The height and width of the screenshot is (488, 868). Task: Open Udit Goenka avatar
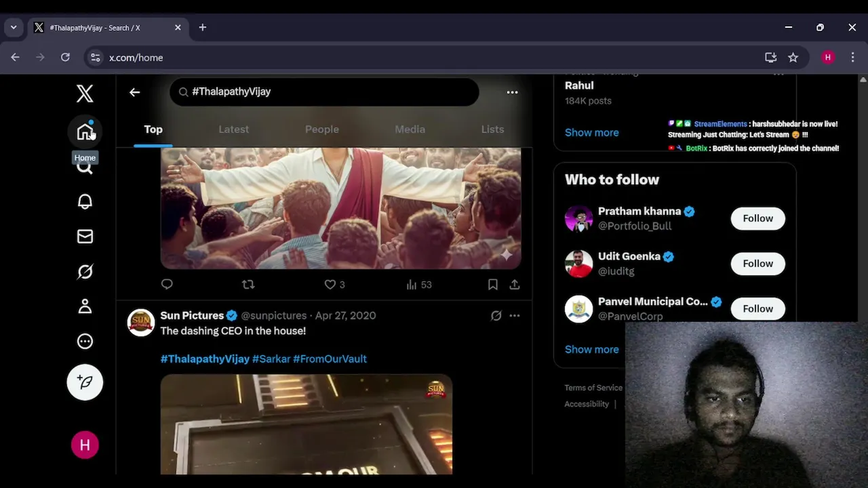point(578,264)
